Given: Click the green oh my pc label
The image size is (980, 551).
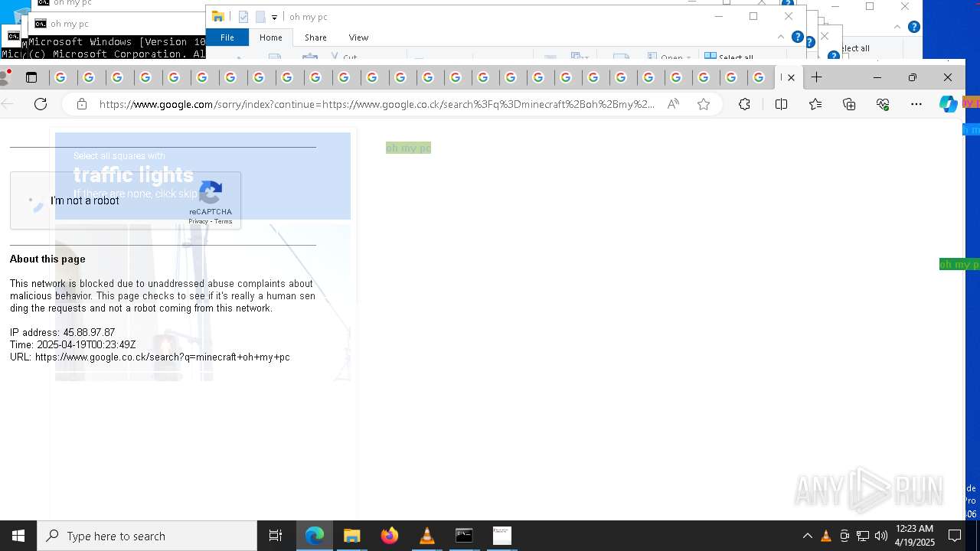Looking at the screenshot, I should (408, 148).
